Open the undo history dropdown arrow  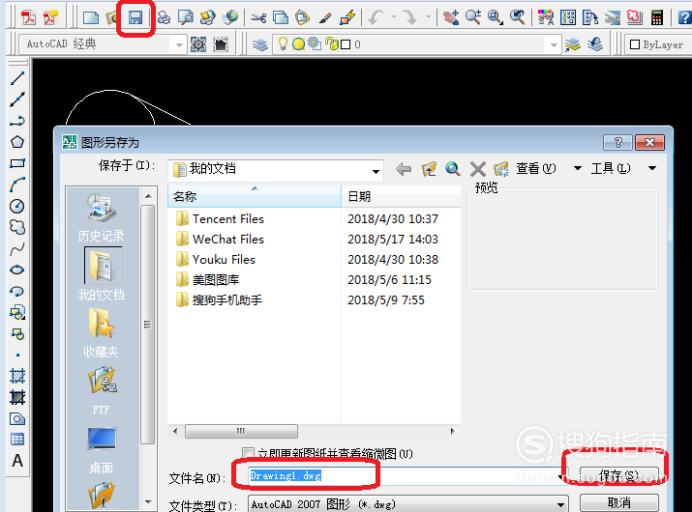click(394, 18)
